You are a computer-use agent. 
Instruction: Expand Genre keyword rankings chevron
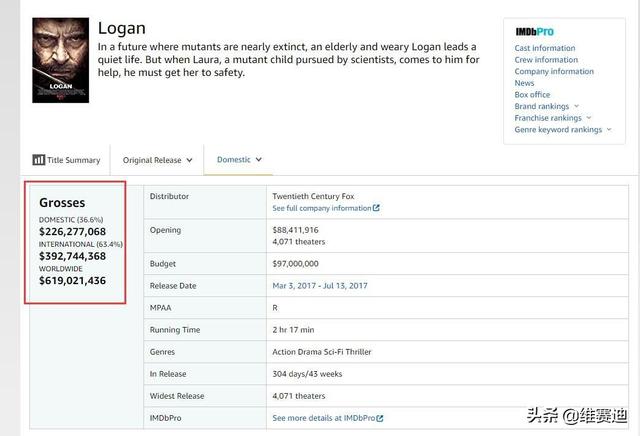(609, 129)
